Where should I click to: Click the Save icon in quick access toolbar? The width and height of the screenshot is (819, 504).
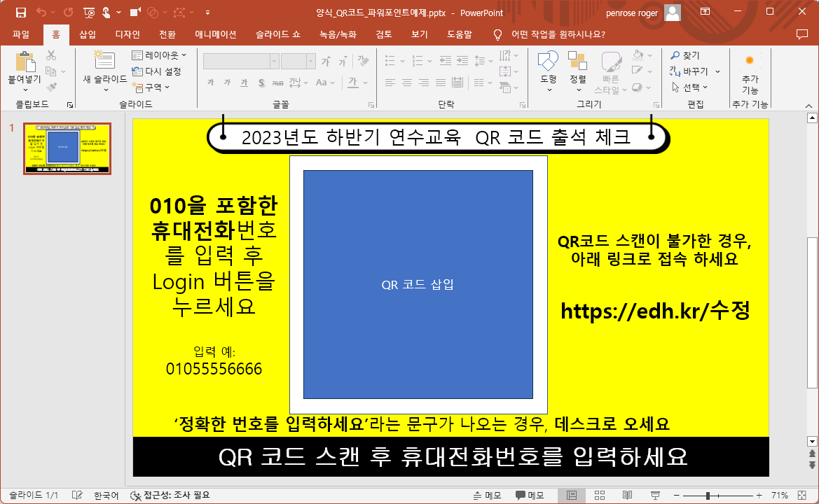[x=20, y=13]
